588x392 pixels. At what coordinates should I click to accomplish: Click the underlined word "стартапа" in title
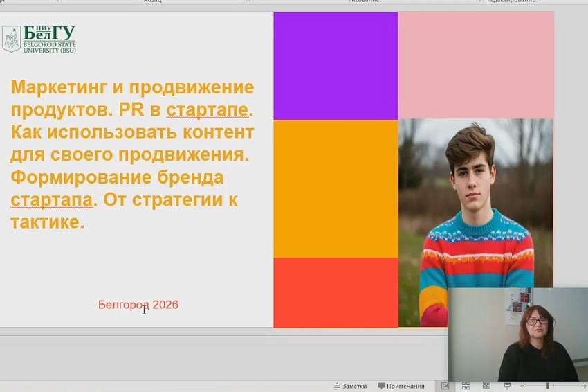51,200
